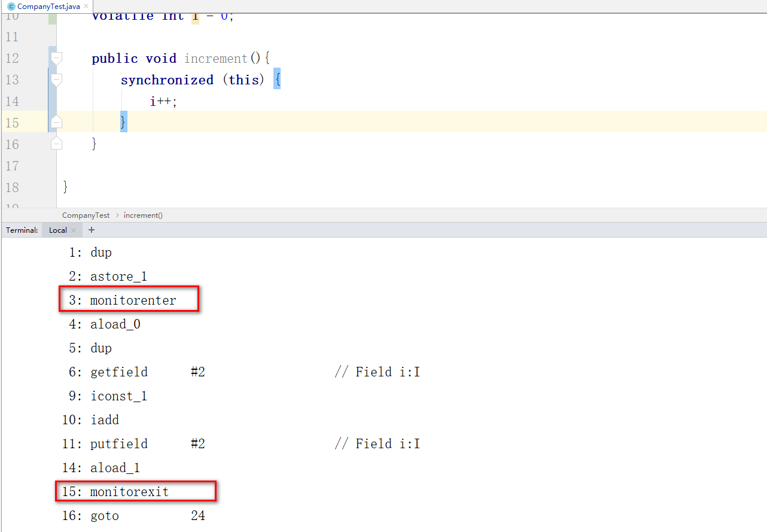Click the closing brace on line 18
Image resolution: width=767 pixels, height=532 pixels.
click(x=65, y=187)
